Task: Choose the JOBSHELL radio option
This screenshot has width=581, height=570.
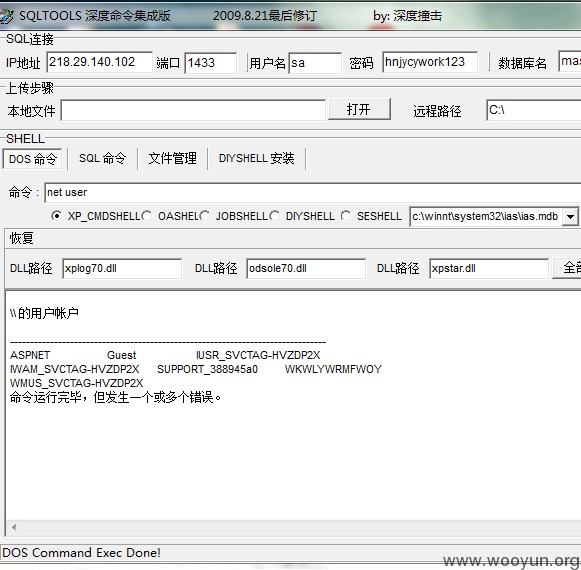Action: pyautogui.click(x=205, y=216)
